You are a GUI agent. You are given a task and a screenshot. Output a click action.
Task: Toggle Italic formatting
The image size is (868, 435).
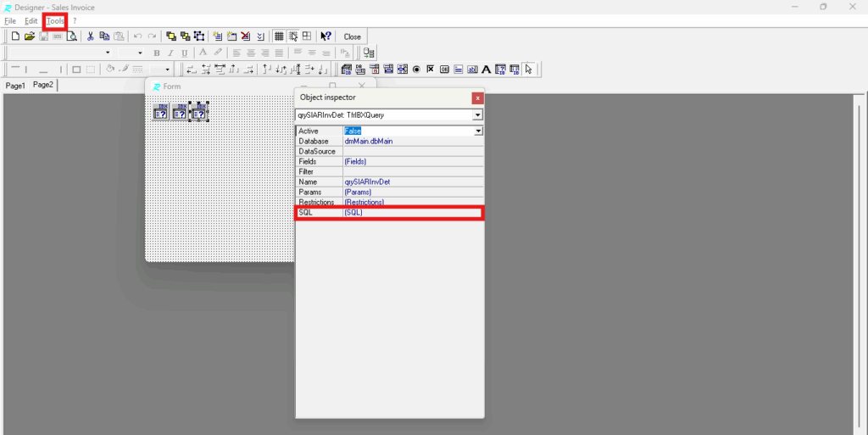point(170,53)
